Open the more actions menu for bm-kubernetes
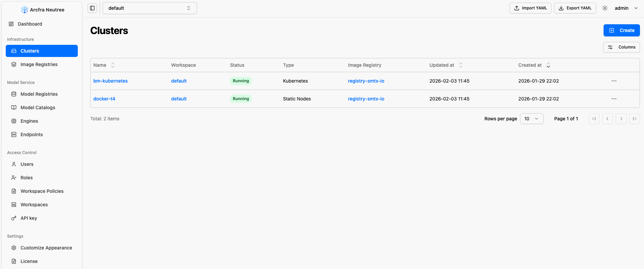 (614, 81)
